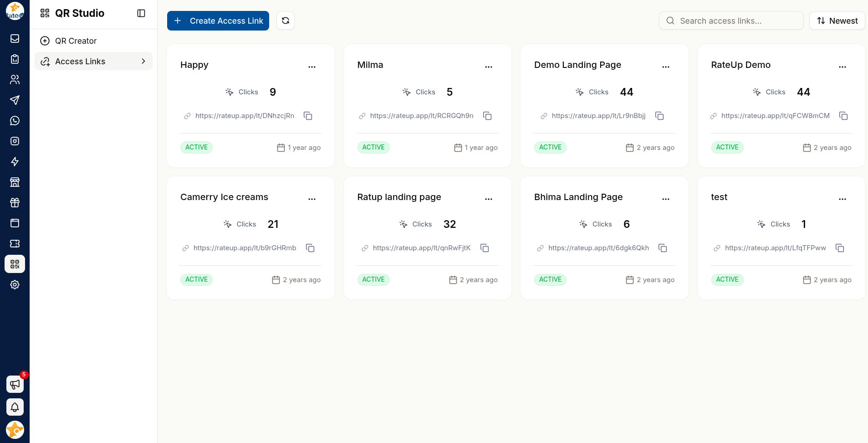This screenshot has width=868, height=443.
Task: Open the notifications bell icon
Action: 15,407
